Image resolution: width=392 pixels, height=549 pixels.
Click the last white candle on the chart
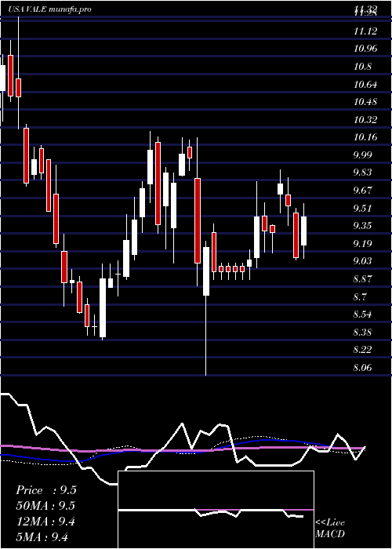[x=304, y=231]
